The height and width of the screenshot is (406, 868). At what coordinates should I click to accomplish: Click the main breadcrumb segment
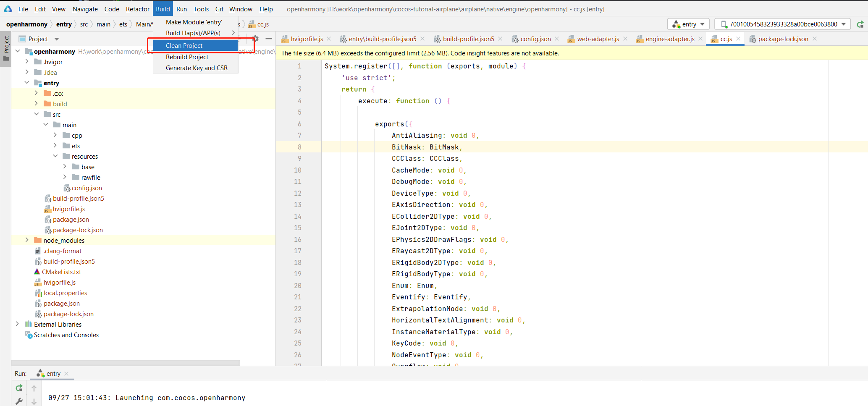tap(103, 24)
